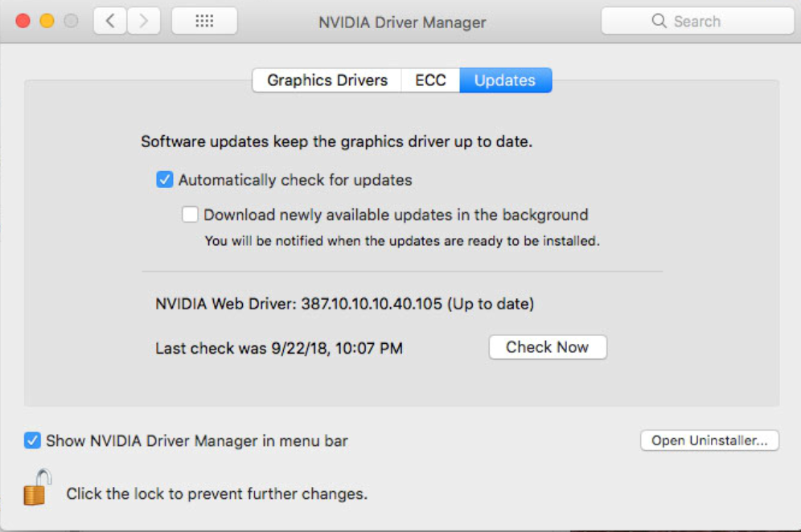Disable Automatically check for updates
The image size is (801, 532).
tap(165, 180)
